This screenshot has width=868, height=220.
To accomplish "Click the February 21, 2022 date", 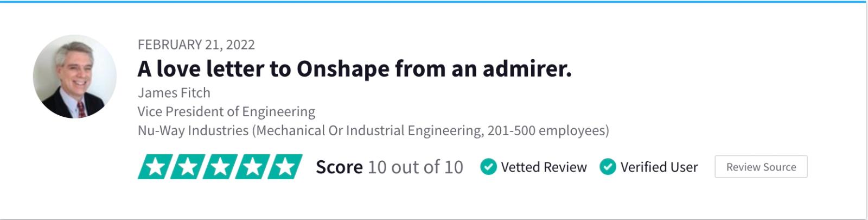I will (x=196, y=45).
